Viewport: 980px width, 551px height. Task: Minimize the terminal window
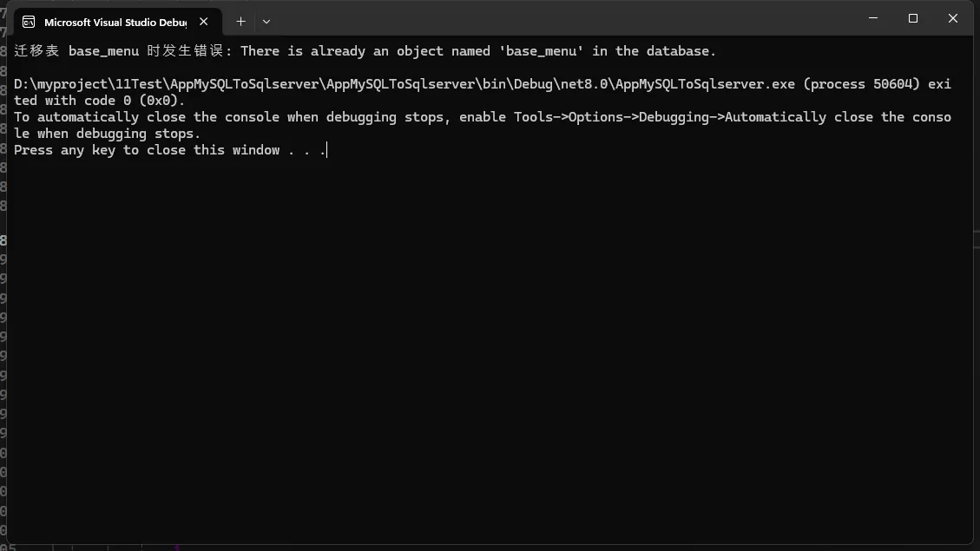(x=872, y=18)
